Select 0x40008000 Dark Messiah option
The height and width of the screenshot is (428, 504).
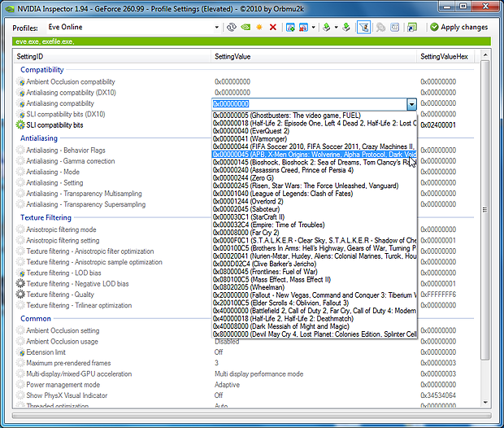tap(315, 326)
